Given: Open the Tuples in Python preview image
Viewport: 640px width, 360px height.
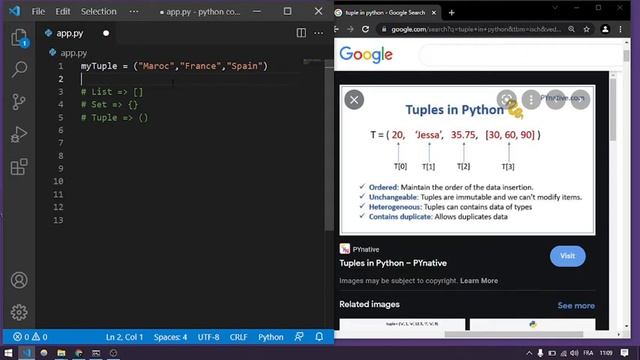Looking at the screenshot, I should (x=467, y=160).
